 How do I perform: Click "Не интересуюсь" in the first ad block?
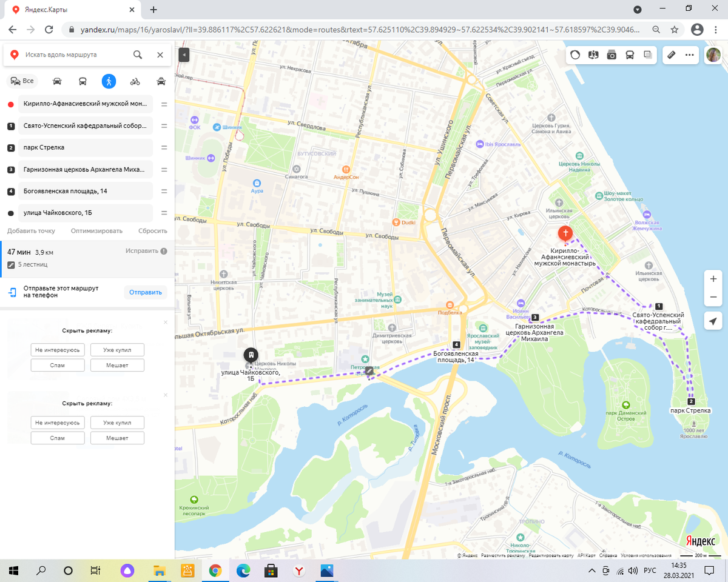(x=58, y=350)
